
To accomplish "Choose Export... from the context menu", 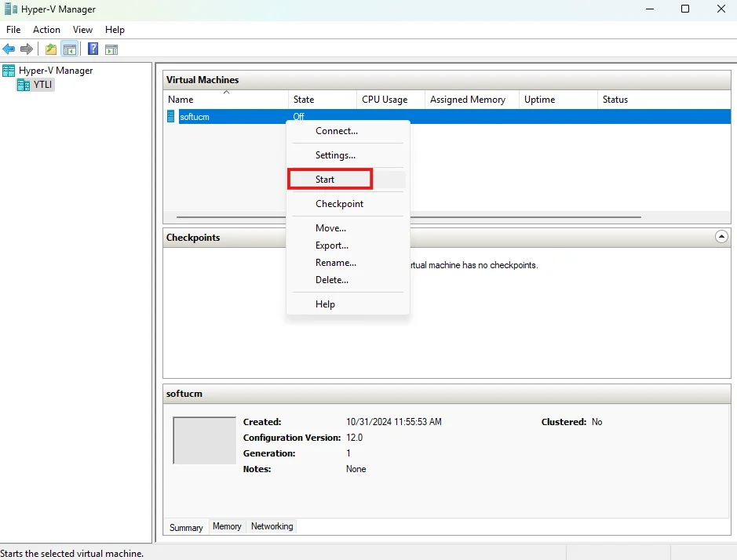I will coord(348,245).
